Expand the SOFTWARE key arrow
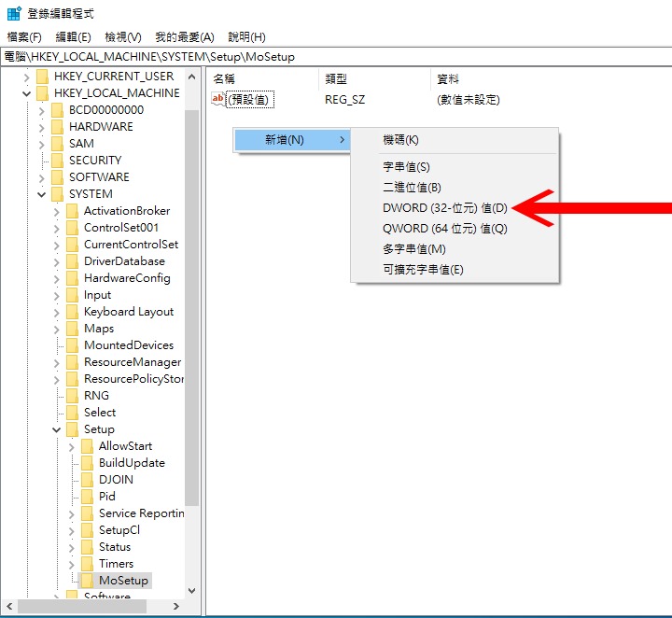This screenshot has width=672, height=618. pyautogui.click(x=42, y=177)
